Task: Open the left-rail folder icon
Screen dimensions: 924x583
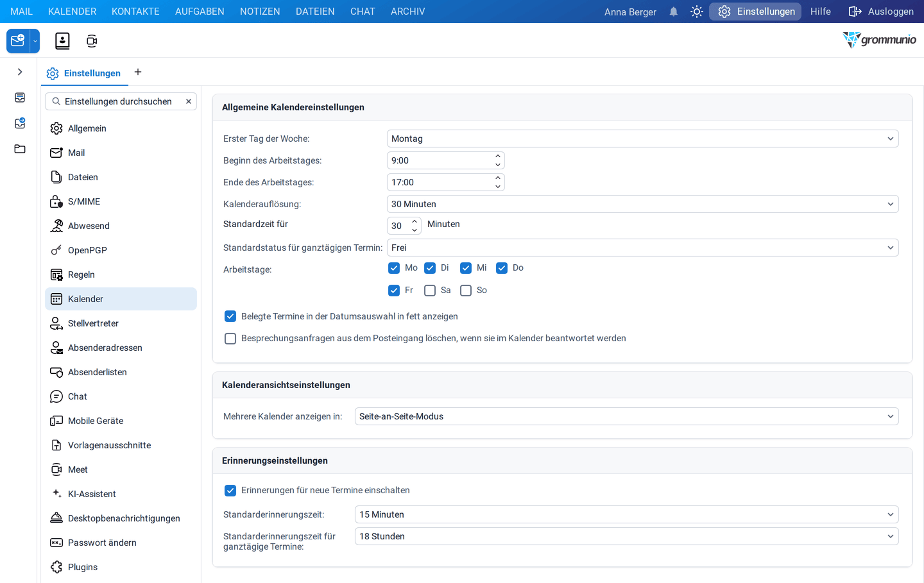Action: coord(20,149)
